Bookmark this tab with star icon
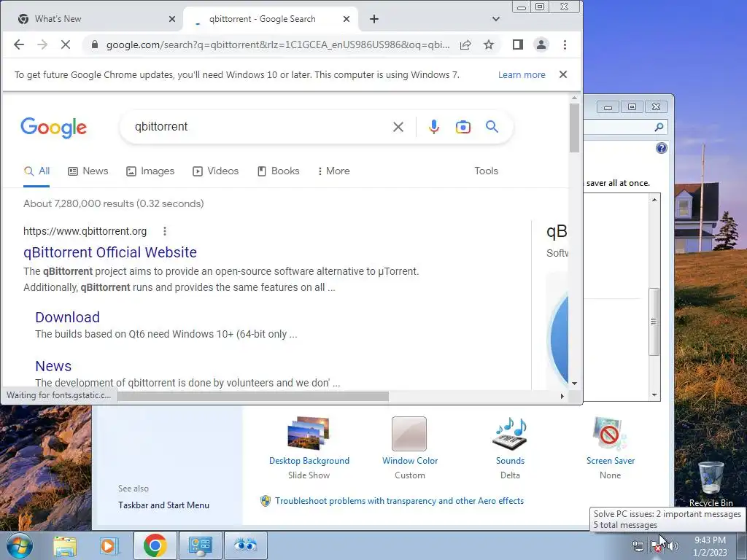 [489, 44]
